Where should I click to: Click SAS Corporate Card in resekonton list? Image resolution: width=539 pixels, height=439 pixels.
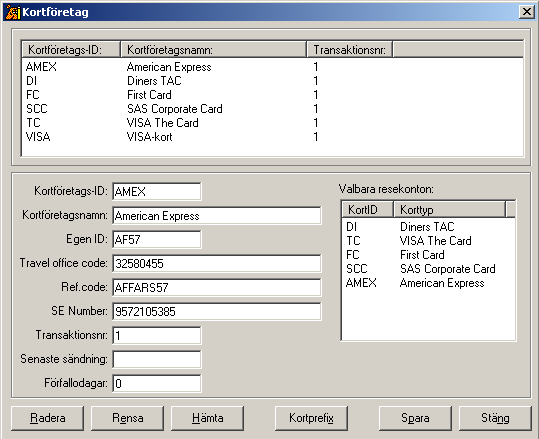pos(448,269)
